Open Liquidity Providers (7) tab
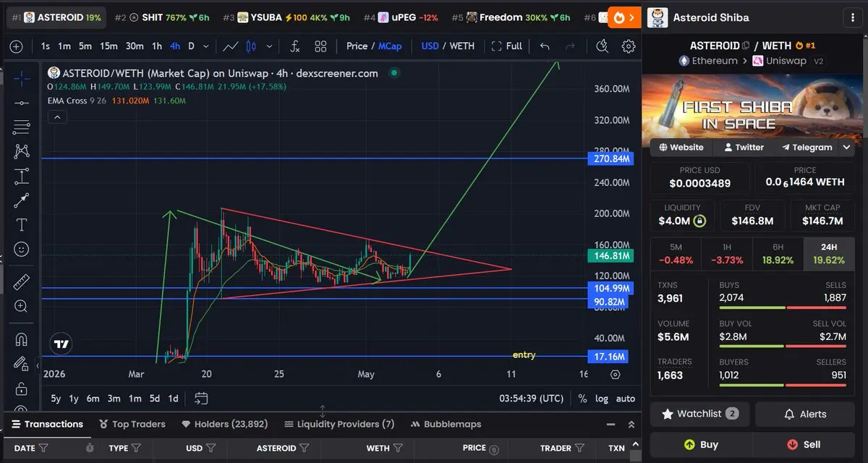 click(x=339, y=425)
